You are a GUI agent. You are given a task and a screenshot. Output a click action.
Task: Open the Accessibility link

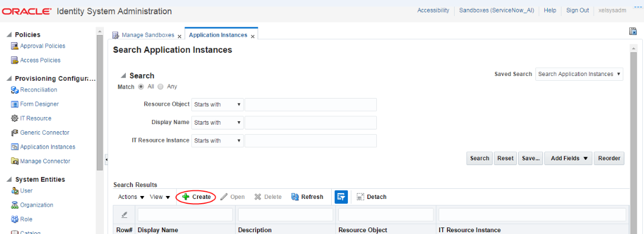(433, 11)
